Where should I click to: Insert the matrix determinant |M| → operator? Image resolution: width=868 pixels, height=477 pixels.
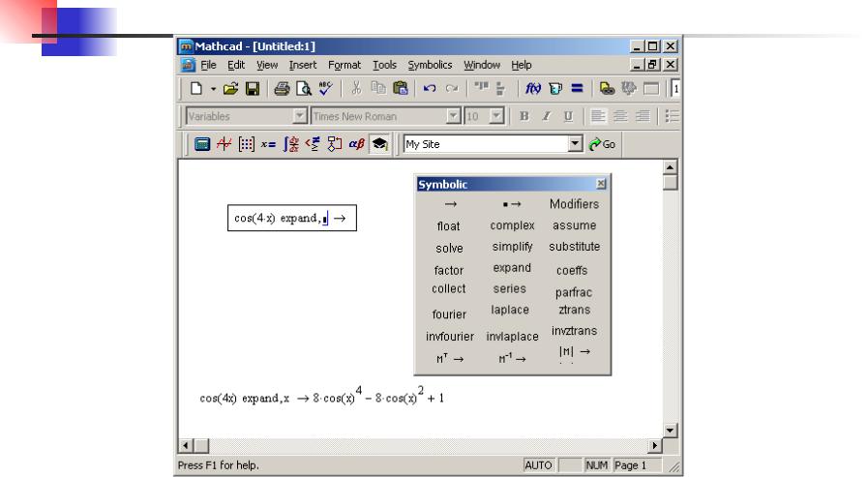coord(574,351)
